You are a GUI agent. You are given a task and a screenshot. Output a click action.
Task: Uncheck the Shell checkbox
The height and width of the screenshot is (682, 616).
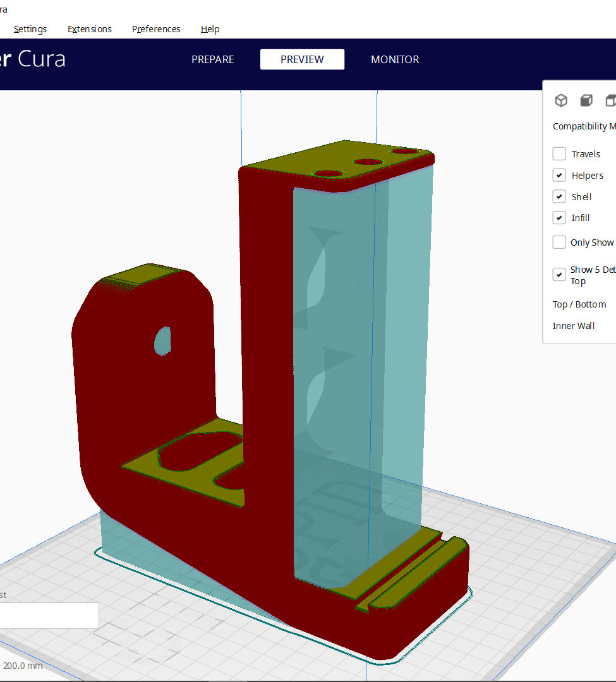[x=559, y=196]
